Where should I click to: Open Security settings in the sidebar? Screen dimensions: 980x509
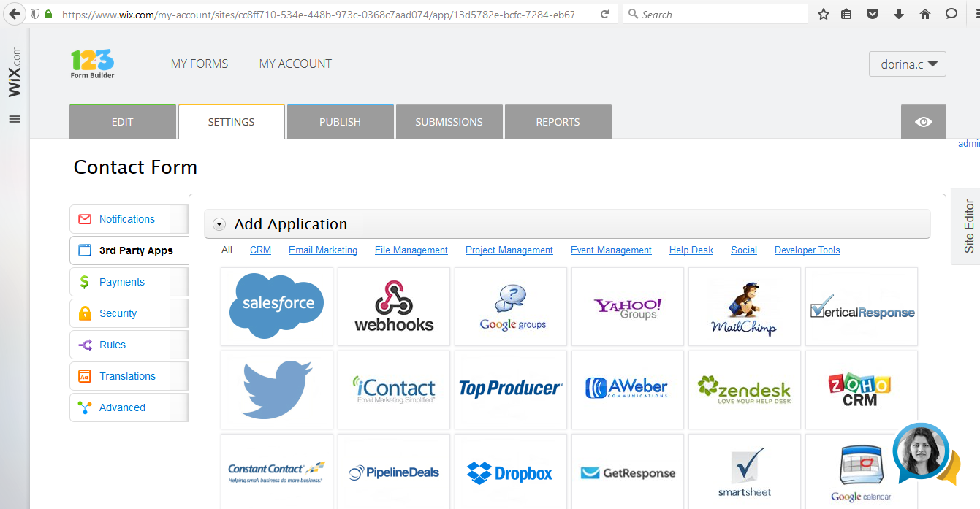129,313
